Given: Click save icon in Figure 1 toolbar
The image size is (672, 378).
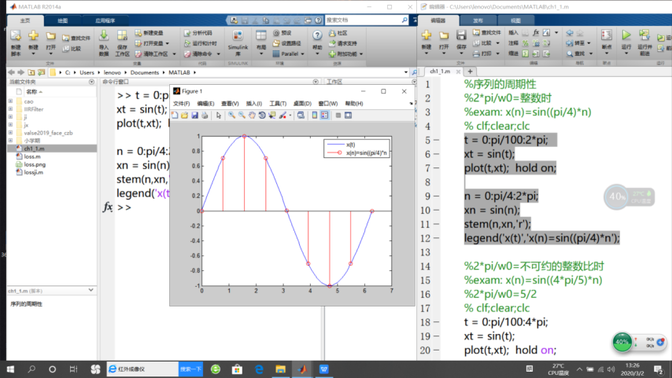Looking at the screenshot, I should click(x=195, y=115).
